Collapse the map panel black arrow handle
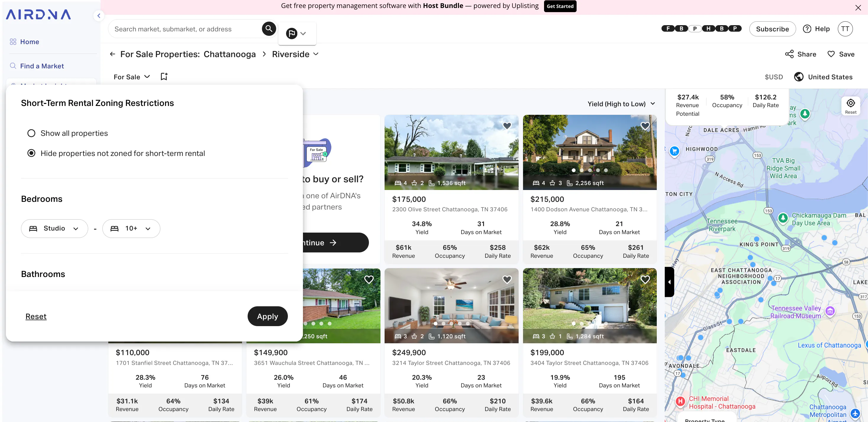This screenshot has height=422, width=868. point(669,282)
